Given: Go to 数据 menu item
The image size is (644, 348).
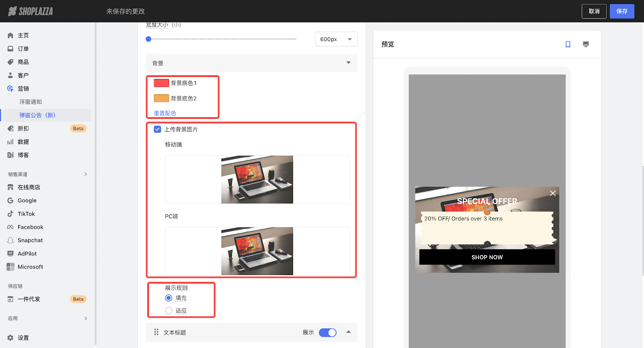Looking at the screenshot, I should (23, 142).
